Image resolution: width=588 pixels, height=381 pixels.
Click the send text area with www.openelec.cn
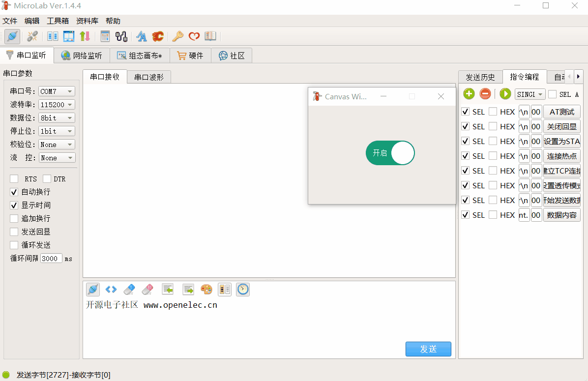click(x=269, y=320)
